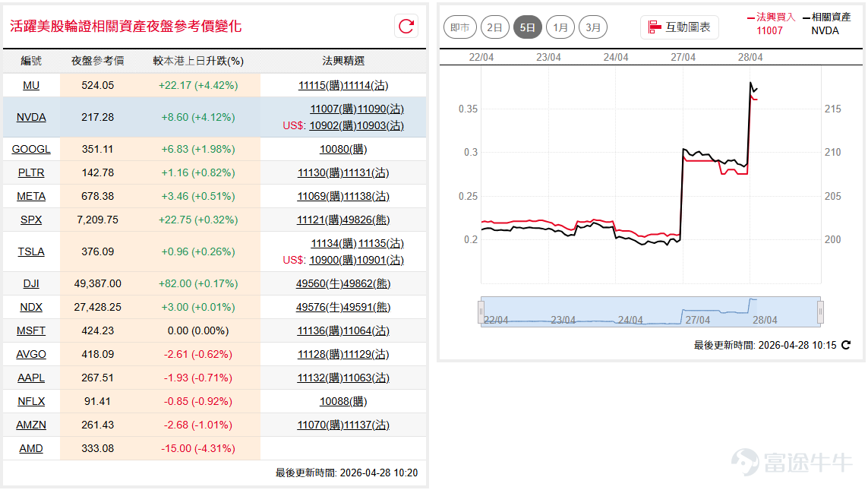The image size is (868, 490).
Task: Refresh the chart next to 10:15 update time
Action: point(846,345)
